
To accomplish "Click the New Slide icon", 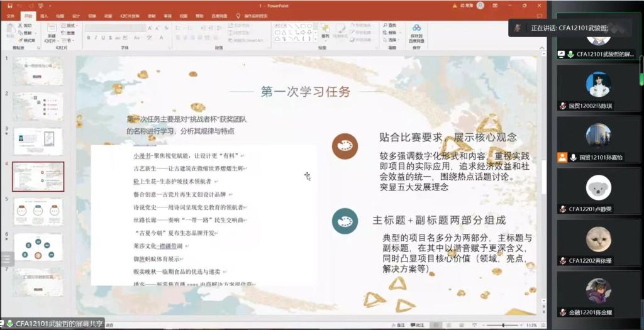I will 51,31.
